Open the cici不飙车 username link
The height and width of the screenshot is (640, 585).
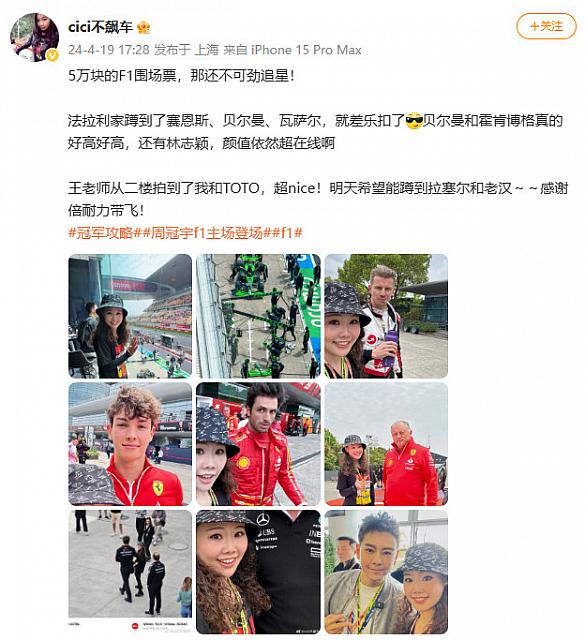[100, 27]
